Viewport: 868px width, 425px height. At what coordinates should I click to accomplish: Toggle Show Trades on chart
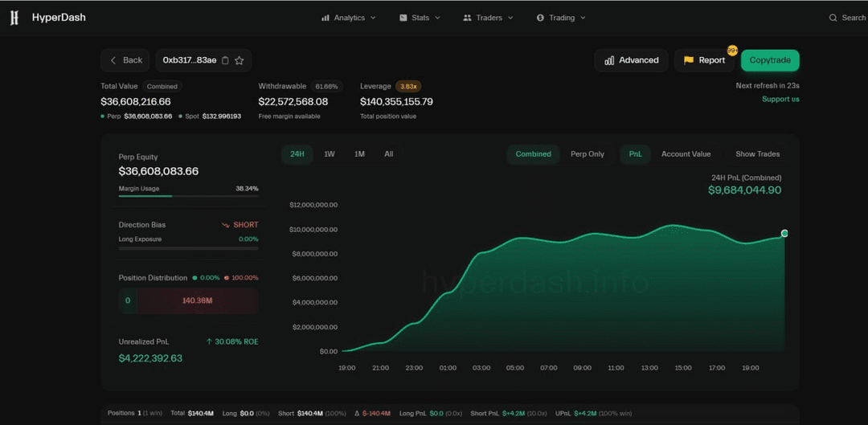tap(757, 154)
